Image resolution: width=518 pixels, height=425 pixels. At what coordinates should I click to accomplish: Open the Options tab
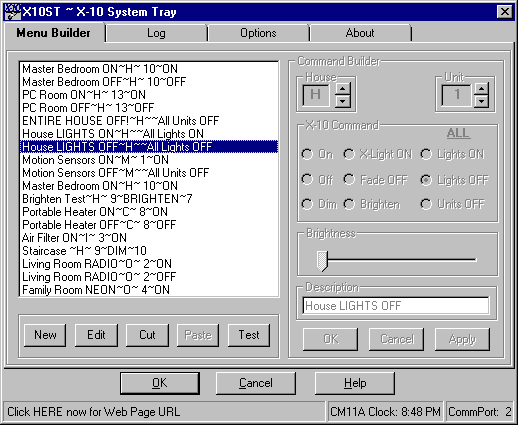point(258,33)
